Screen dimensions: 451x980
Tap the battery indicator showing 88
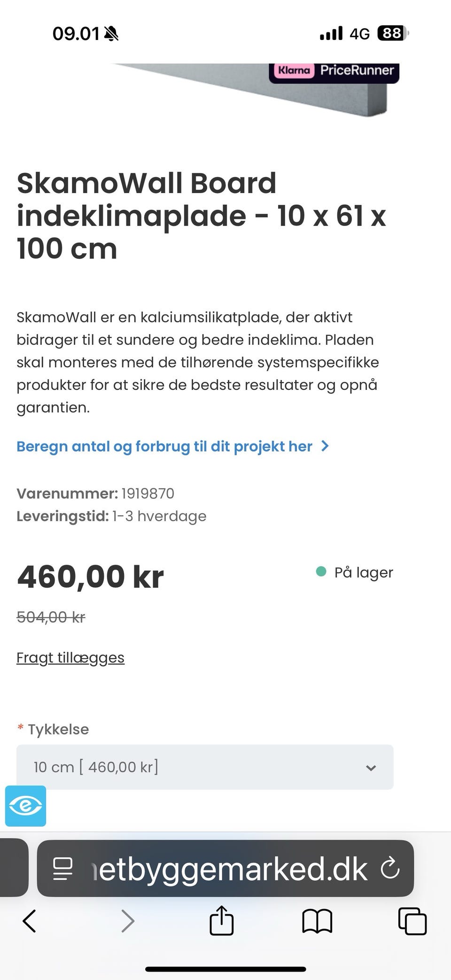pyautogui.click(x=392, y=34)
